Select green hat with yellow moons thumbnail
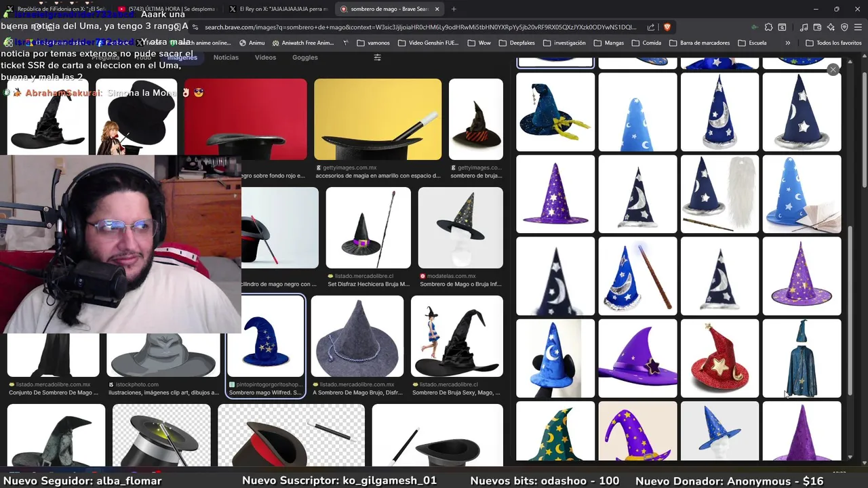The image size is (868, 488). (555, 431)
